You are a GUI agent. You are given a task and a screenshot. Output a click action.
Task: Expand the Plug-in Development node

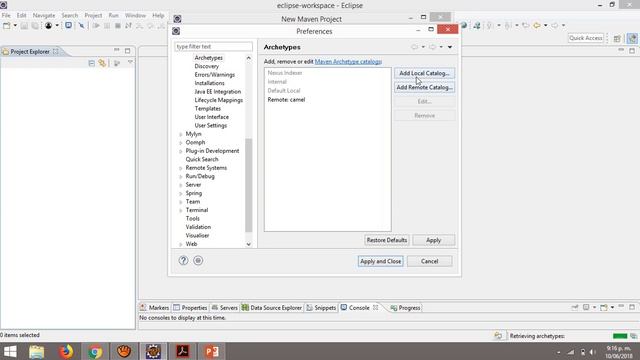[181, 151]
